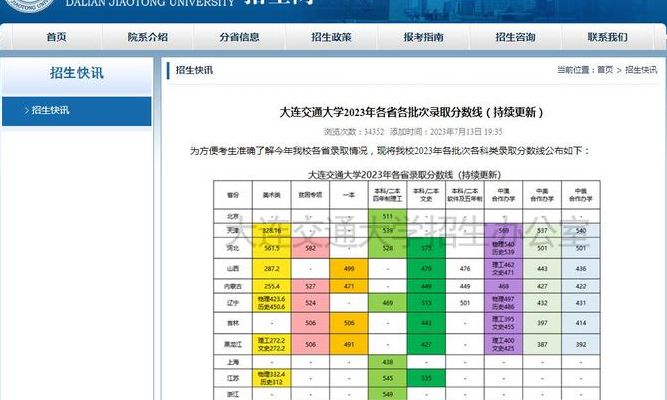Select the 392 cell in the 黑龙江 row
Viewport: 667px width, 400px height.
[x=581, y=344]
